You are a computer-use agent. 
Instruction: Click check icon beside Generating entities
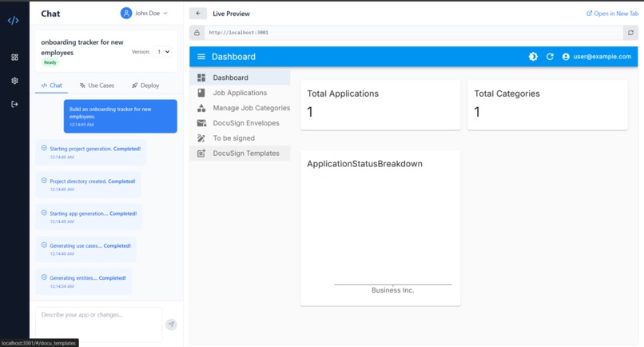coord(45,277)
